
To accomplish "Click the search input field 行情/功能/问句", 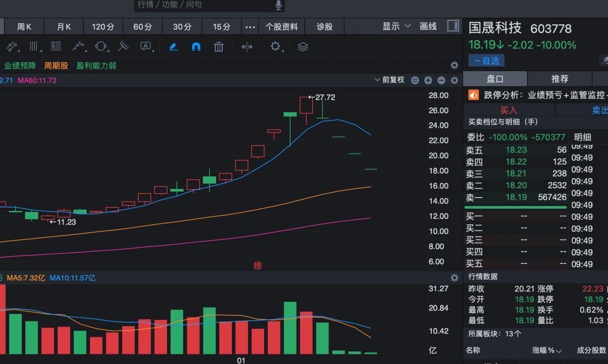I will coord(210,5).
